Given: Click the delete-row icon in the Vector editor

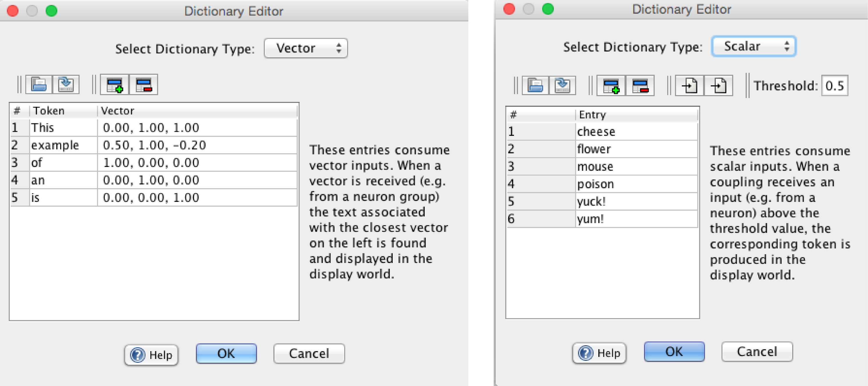Looking at the screenshot, I should click(x=143, y=85).
